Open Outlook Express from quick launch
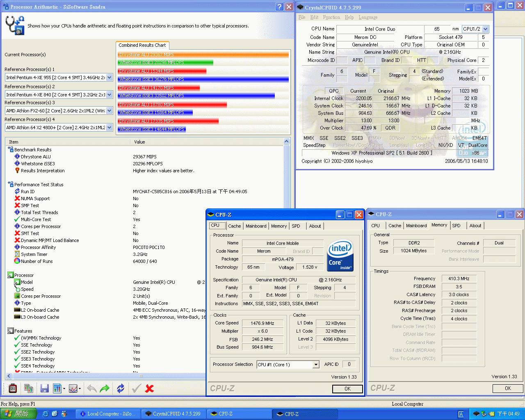The height and width of the screenshot is (420, 525). point(55,414)
